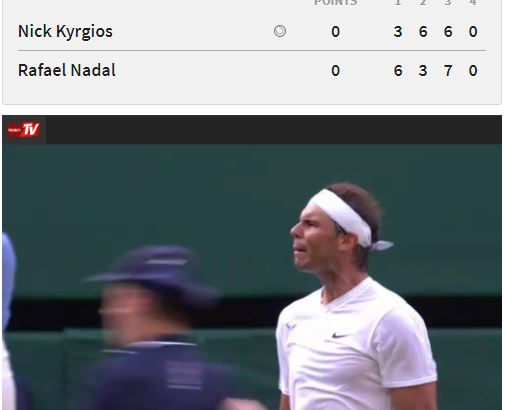Click the serving ball indicator beside Nick Kyrgios
Viewport: 505px width, 410px height.
(280, 31)
